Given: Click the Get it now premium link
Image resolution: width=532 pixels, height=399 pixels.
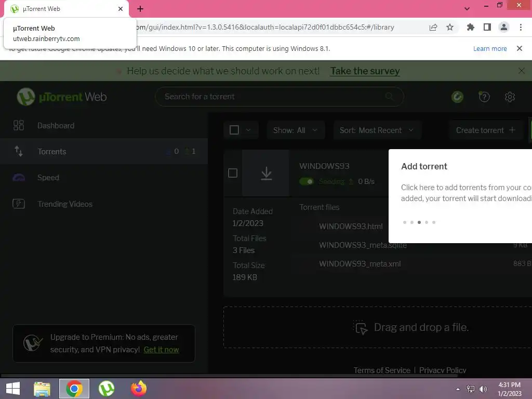Looking at the screenshot, I should coord(161,350).
